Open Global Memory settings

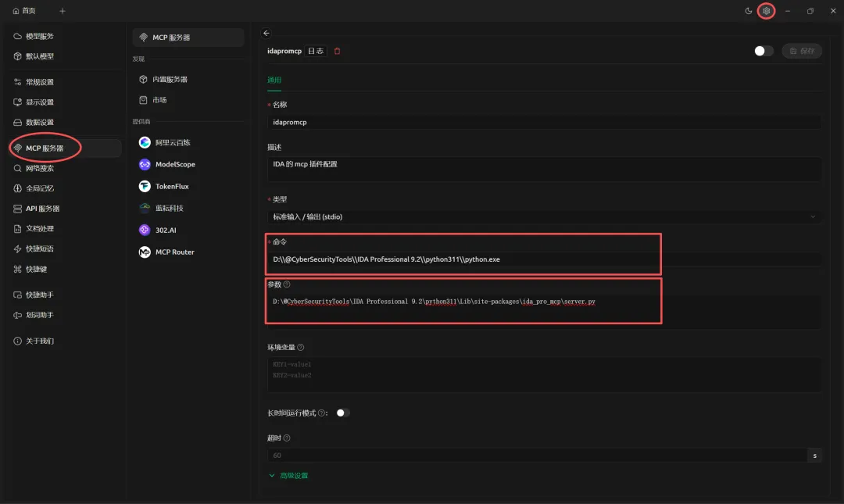point(34,188)
